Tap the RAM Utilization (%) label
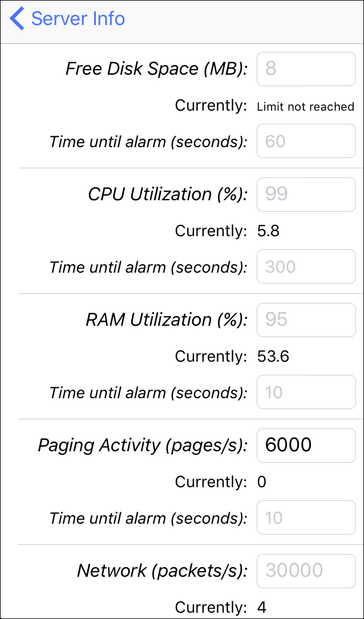The width and height of the screenshot is (364, 619). coord(167,320)
